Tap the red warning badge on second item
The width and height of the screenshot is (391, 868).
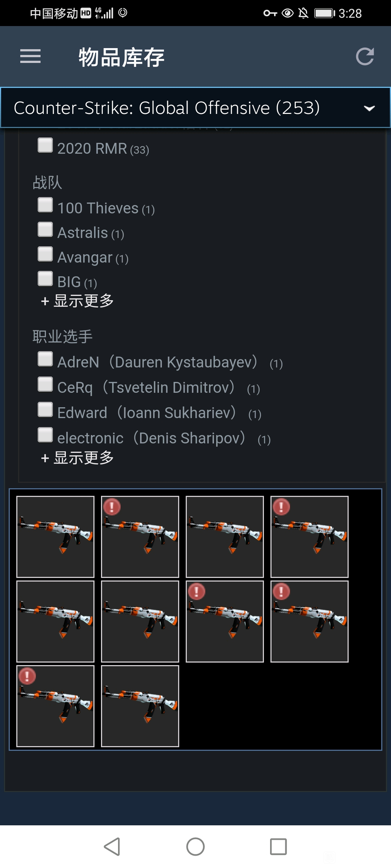(x=112, y=507)
